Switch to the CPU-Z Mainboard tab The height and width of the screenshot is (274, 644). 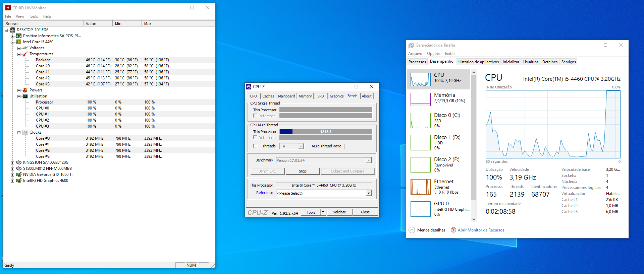click(286, 96)
